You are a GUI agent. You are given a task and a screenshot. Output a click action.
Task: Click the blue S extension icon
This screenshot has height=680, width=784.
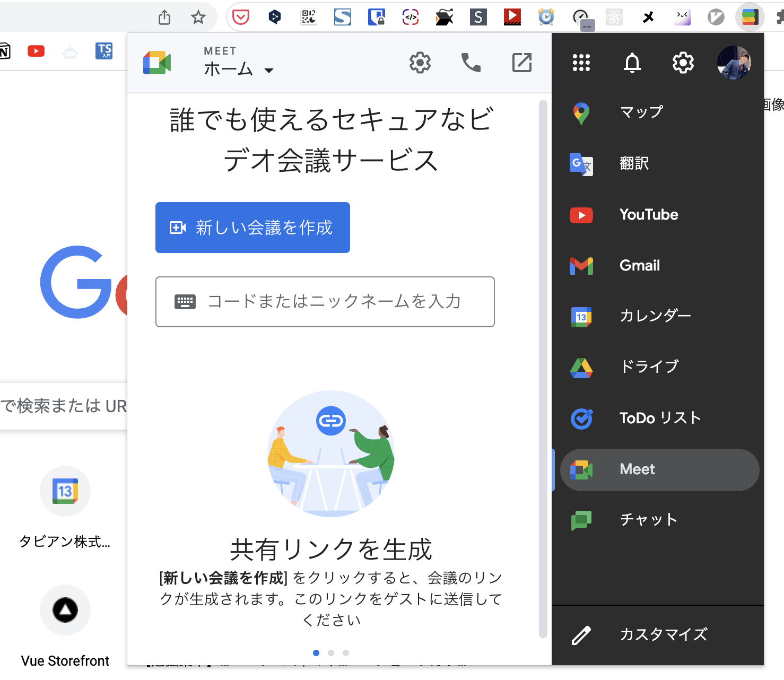[343, 18]
